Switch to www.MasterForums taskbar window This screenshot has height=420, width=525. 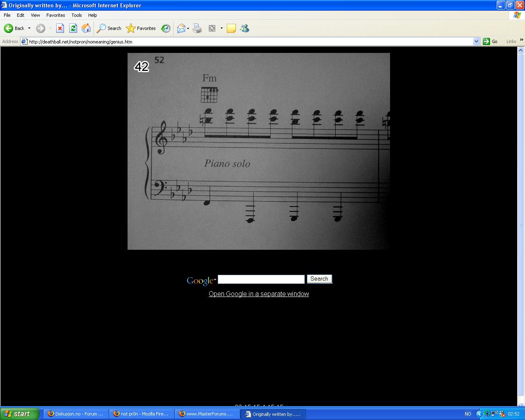(x=207, y=414)
